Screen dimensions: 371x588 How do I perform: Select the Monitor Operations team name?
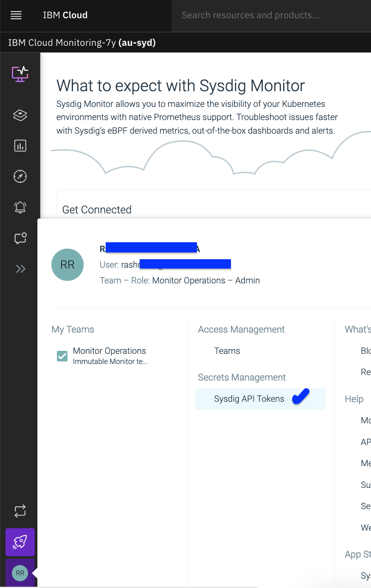point(110,351)
